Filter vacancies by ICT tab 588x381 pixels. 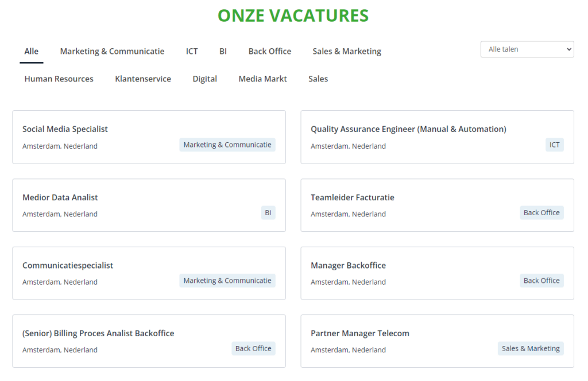point(192,51)
